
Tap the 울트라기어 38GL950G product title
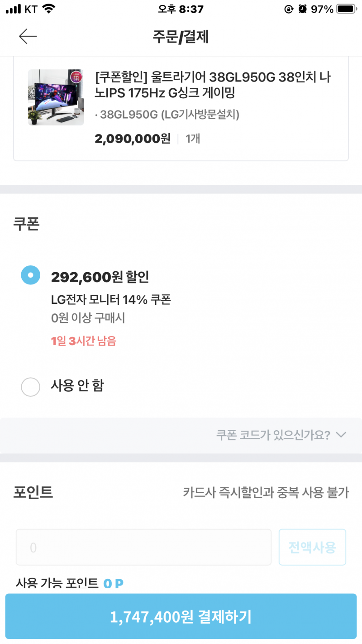pyautogui.click(x=213, y=86)
